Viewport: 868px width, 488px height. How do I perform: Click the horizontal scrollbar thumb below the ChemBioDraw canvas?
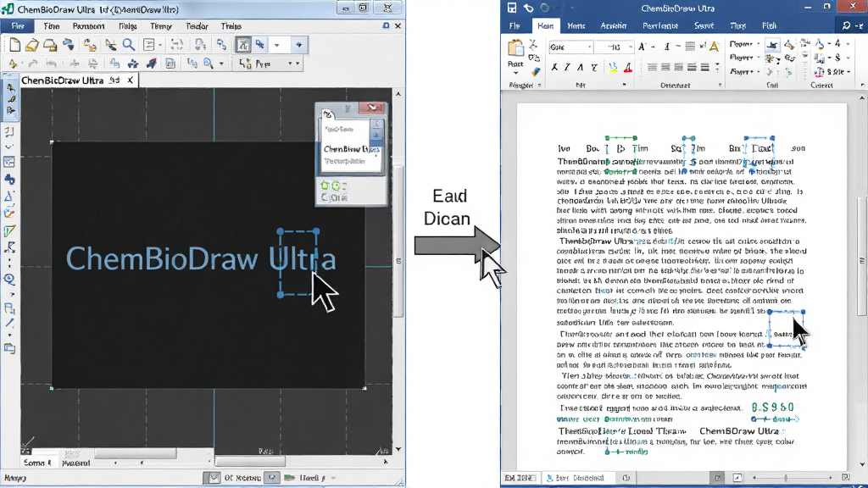coord(250,461)
